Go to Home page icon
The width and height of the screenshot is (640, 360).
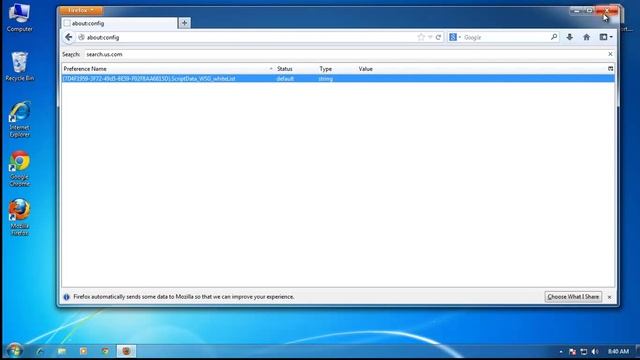(587, 37)
